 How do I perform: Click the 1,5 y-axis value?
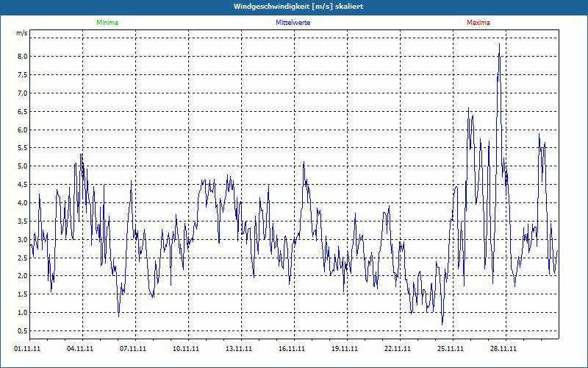point(23,294)
